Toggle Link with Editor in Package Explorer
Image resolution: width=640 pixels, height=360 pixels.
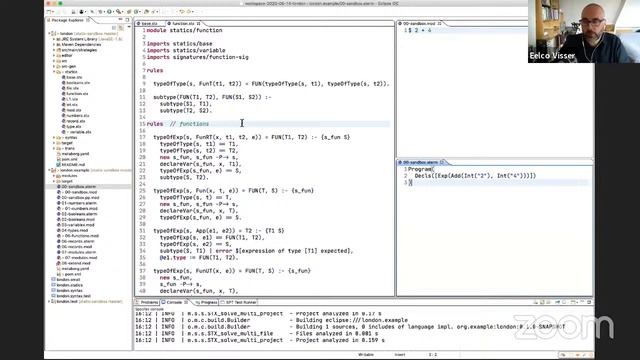point(121,27)
